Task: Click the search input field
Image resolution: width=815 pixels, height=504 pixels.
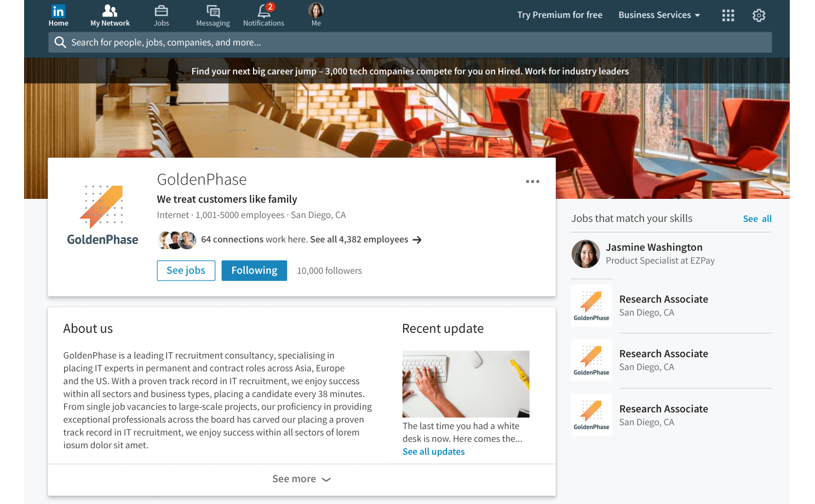Action: pyautogui.click(x=410, y=43)
